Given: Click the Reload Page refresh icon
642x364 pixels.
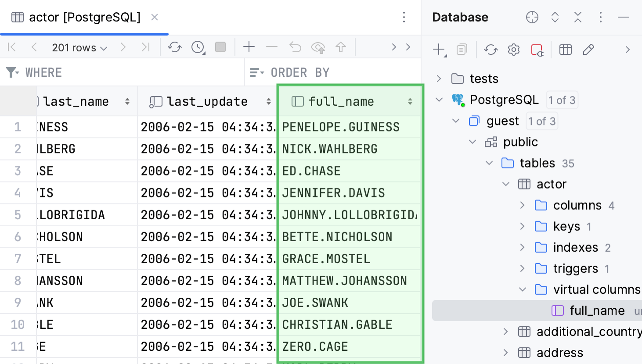Looking at the screenshot, I should click(174, 47).
